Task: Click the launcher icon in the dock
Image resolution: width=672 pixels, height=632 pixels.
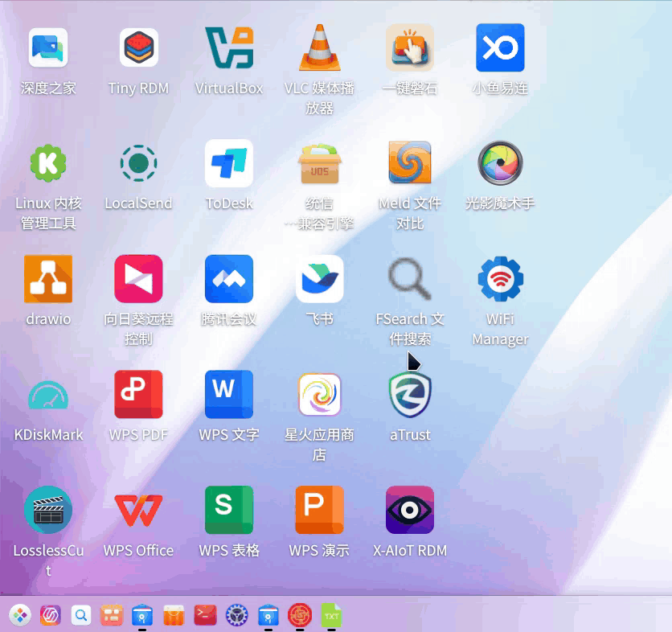Action: point(20,616)
